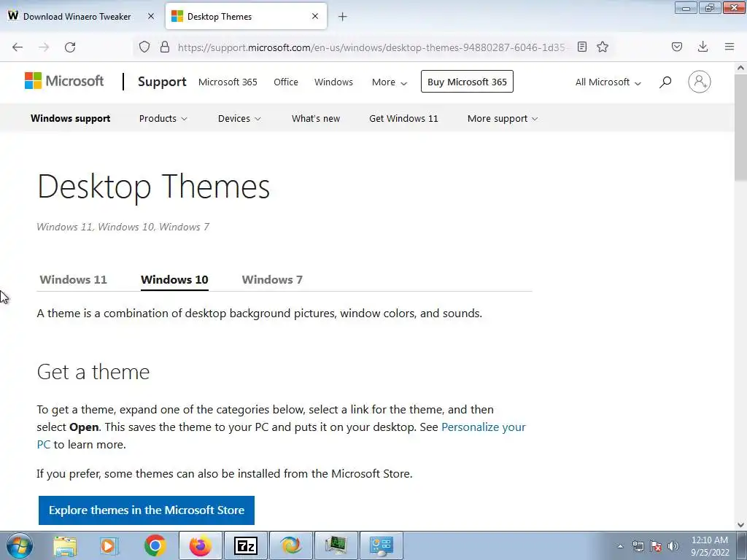This screenshot has height=560, width=747.
Task: Open the Firefox hamburger menu
Action: [x=729, y=47]
